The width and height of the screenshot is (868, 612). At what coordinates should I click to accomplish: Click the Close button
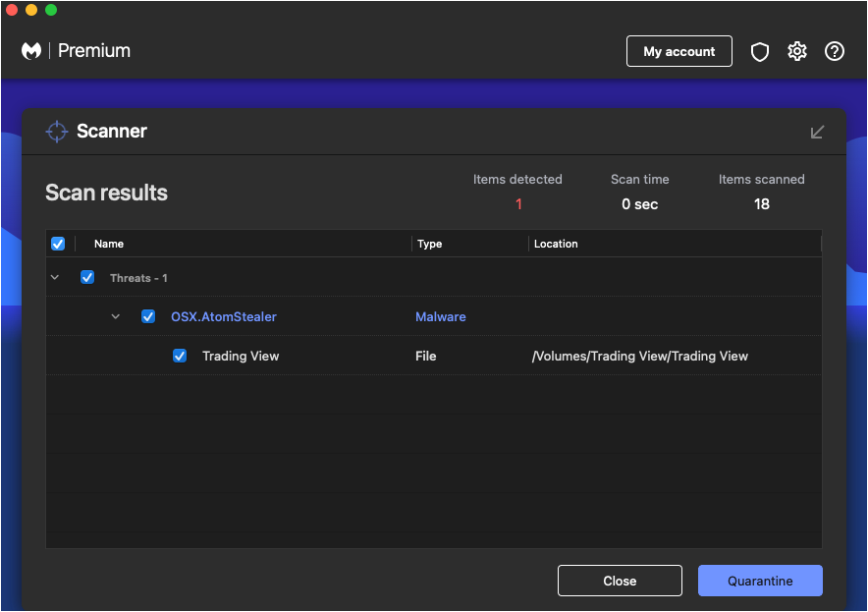click(x=620, y=581)
